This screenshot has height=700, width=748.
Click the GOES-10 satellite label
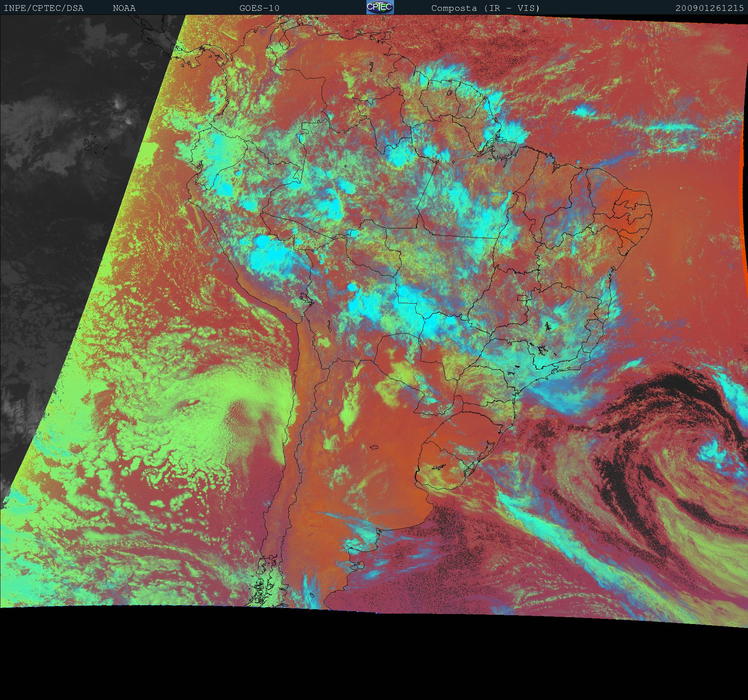tap(259, 8)
